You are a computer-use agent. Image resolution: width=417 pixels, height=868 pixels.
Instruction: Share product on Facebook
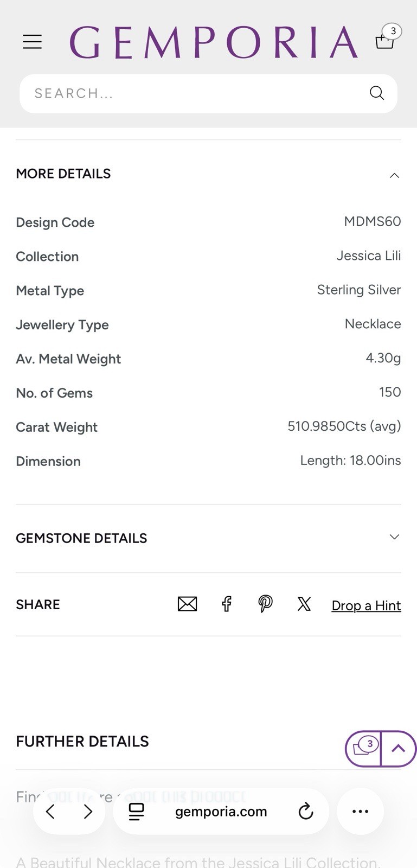(227, 604)
